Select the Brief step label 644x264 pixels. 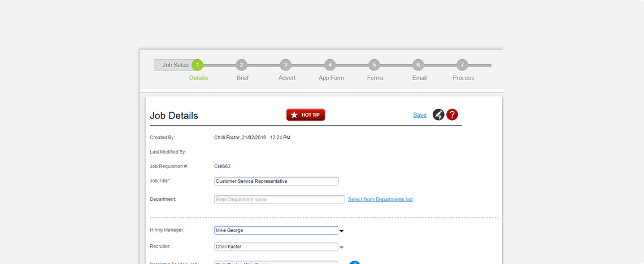click(x=242, y=78)
